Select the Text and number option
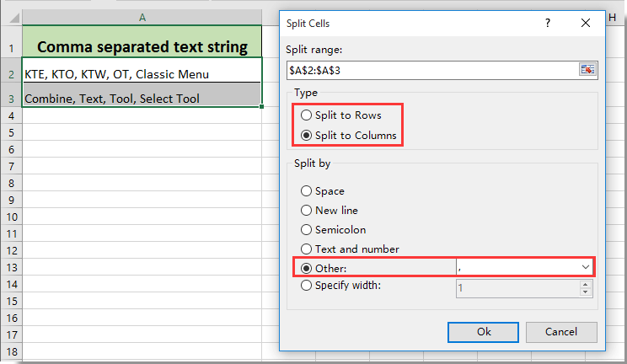Viewport: 627px width, 364px height. point(306,249)
